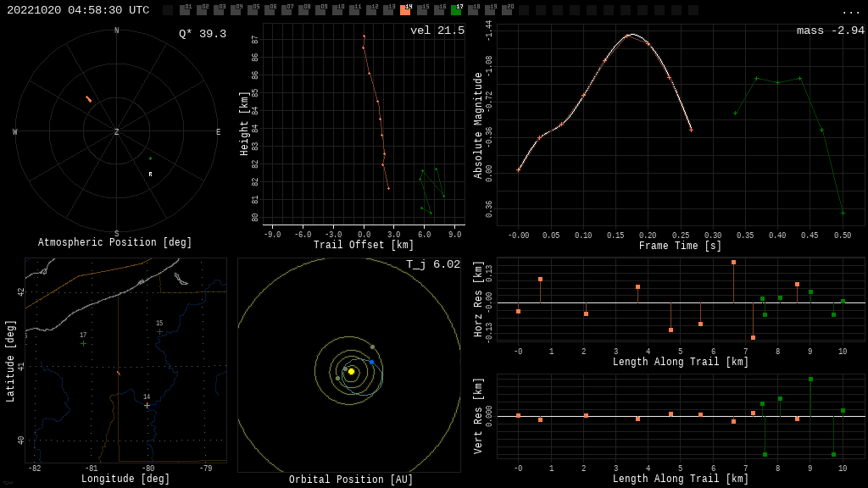Click the green marker in polar sky plot
Screen dimensions: 868x488
tap(150, 158)
